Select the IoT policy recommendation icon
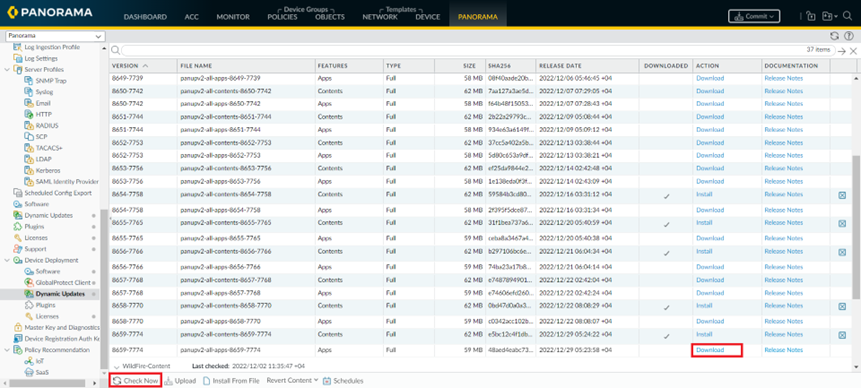 [29, 361]
